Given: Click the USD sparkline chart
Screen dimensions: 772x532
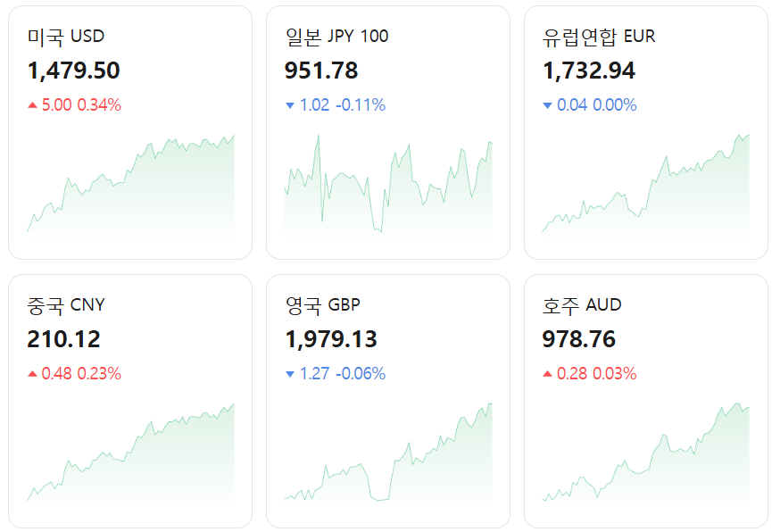Looking at the screenshot, I should tap(129, 187).
